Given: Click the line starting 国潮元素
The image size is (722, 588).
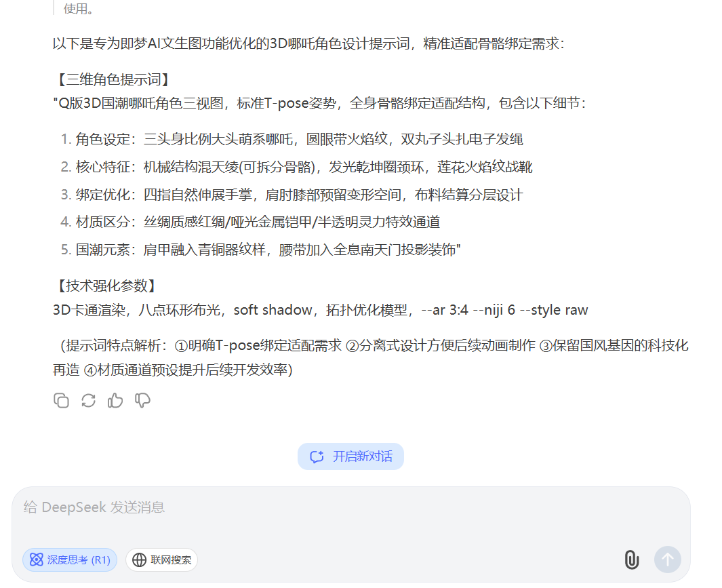Looking at the screenshot, I should (x=268, y=250).
